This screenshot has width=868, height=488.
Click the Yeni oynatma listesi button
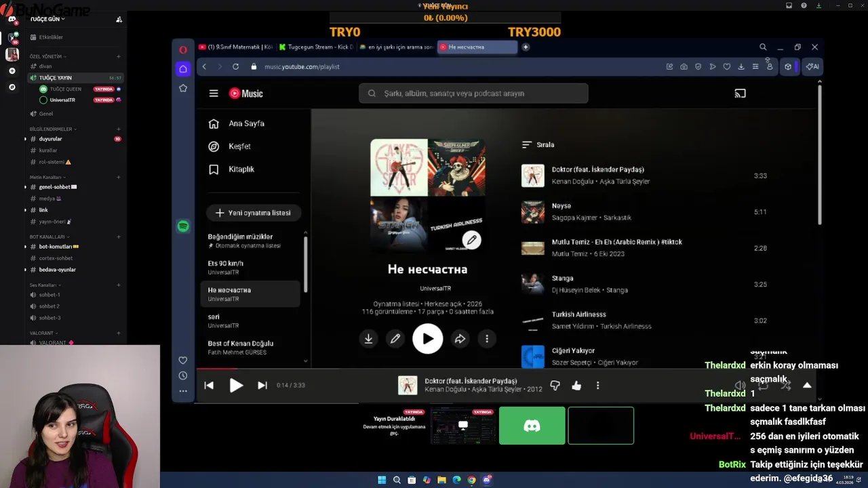point(254,213)
